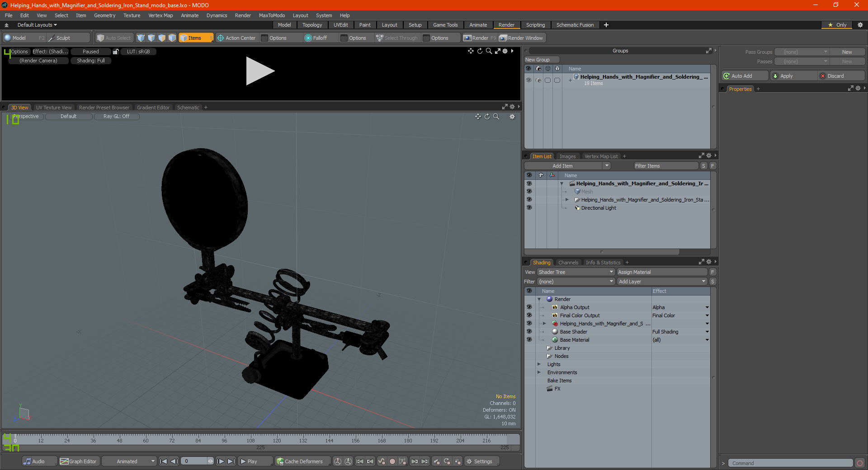Open the Action Center tool
868x470 pixels.
tap(236, 38)
